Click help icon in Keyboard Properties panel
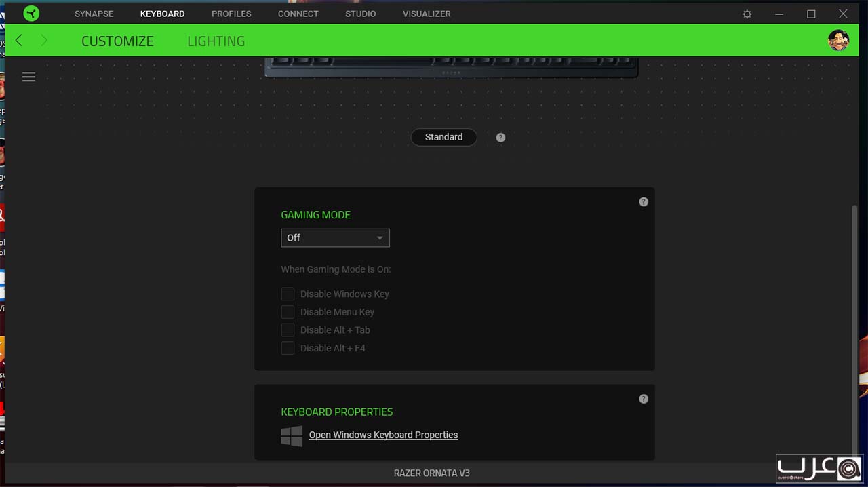 tap(644, 399)
